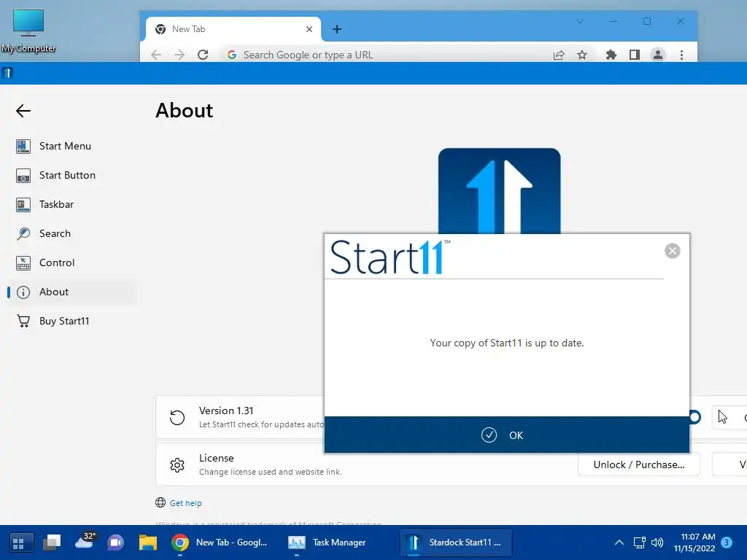
Task: Click the globe icon beside Get help
Action: point(160,503)
